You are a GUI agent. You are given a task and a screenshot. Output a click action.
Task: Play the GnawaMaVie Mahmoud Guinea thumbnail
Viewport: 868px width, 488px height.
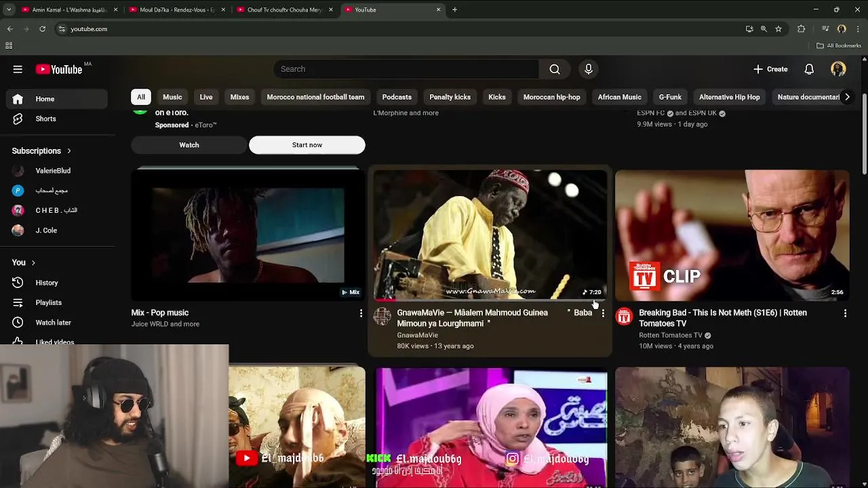(x=490, y=235)
